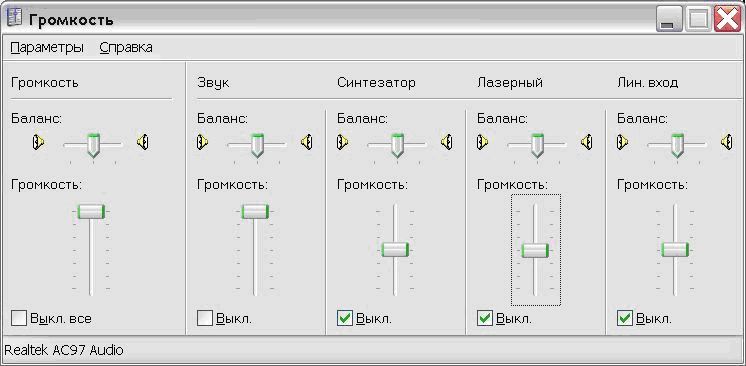The width and height of the screenshot is (746, 366).
Task: Click right speaker icon in Синтезатор column
Action: (446, 142)
